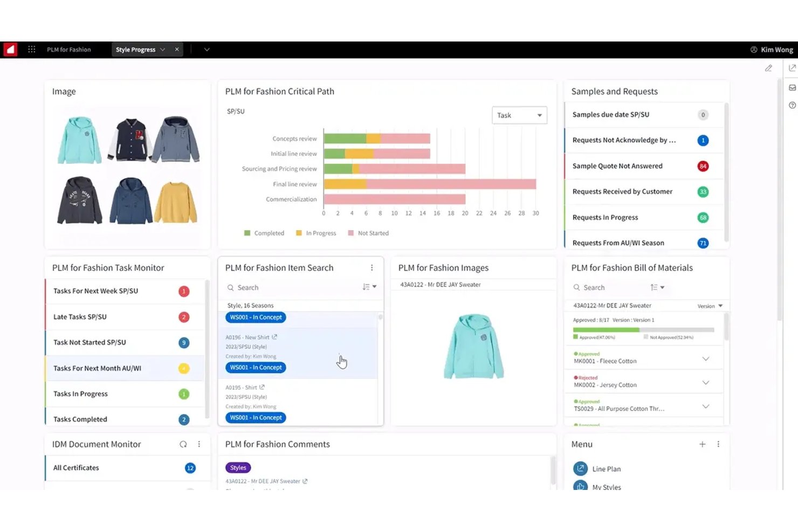
Task: Expand the top bar chevron menu
Action: pos(207,50)
